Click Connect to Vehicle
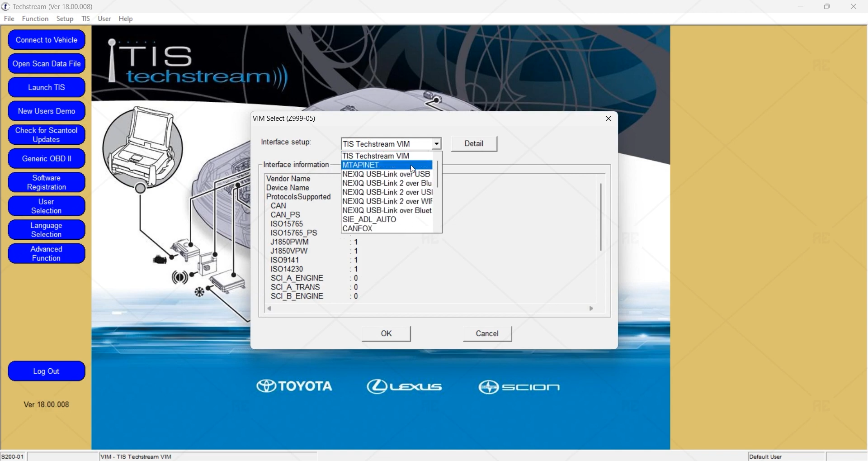The width and height of the screenshot is (868, 461). point(46,40)
